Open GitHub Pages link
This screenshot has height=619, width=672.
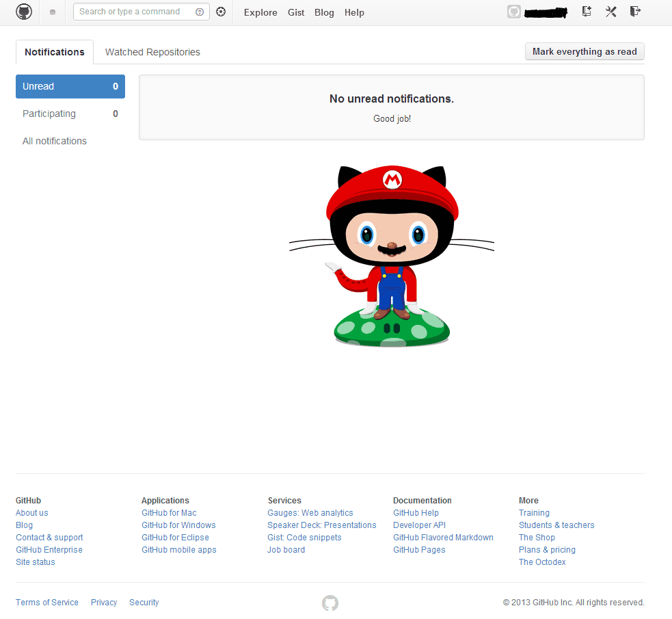tap(419, 549)
